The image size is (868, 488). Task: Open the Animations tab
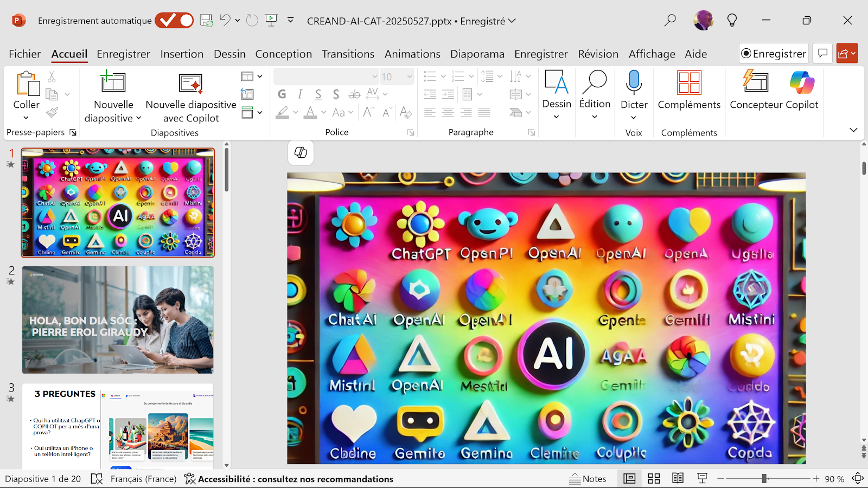coord(412,54)
